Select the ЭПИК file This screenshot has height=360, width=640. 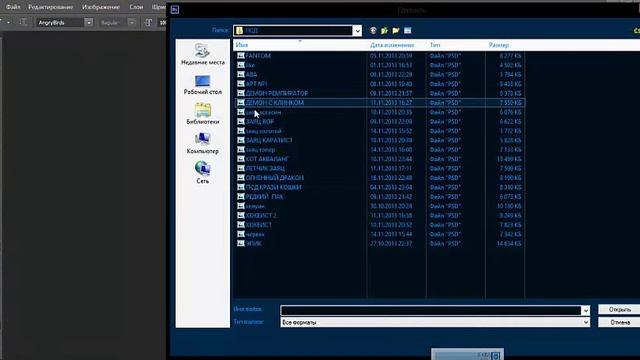point(253,243)
